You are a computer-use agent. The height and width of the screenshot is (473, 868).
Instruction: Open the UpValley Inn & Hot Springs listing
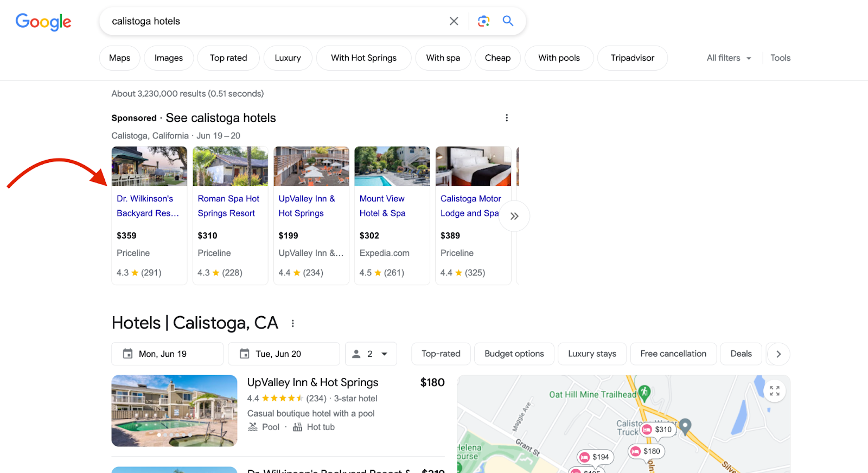pos(312,383)
